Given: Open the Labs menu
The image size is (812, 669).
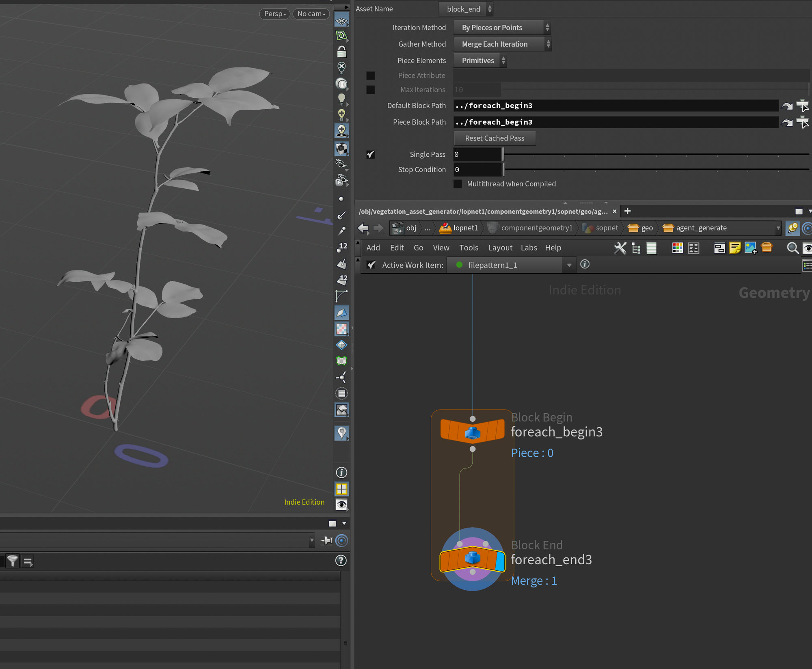Looking at the screenshot, I should [x=529, y=248].
